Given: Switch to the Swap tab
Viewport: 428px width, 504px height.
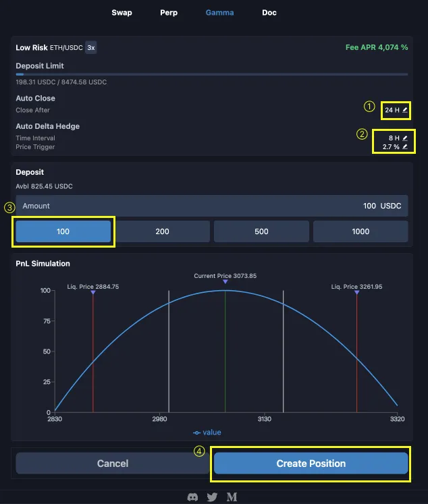Looking at the screenshot, I should point(122,13).
